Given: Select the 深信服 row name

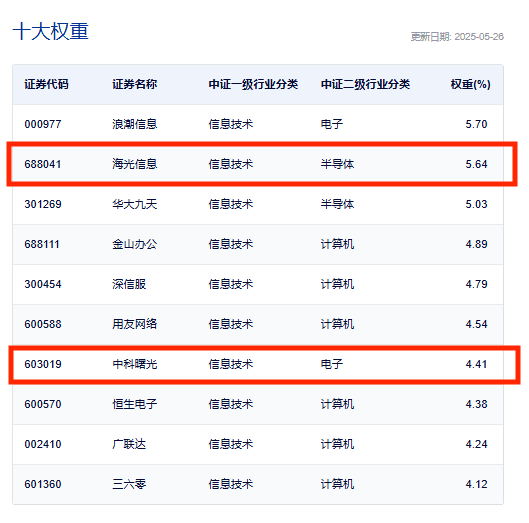Looking at the screenshot, I should pos(129,284).
